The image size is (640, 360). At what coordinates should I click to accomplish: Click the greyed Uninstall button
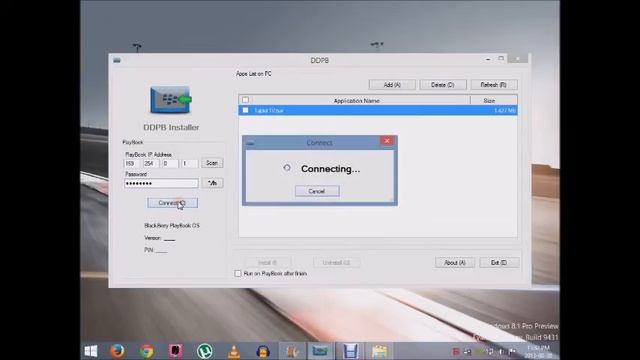336,262
